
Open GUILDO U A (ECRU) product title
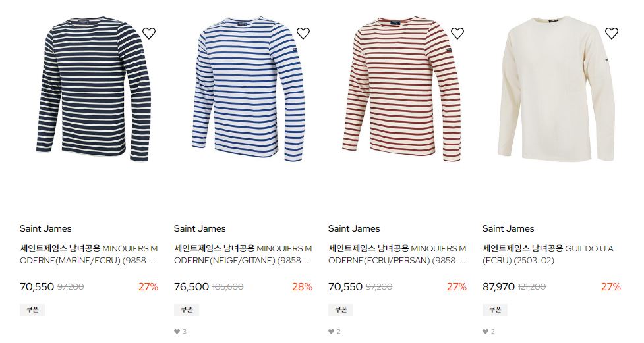[x=548, y=254]
